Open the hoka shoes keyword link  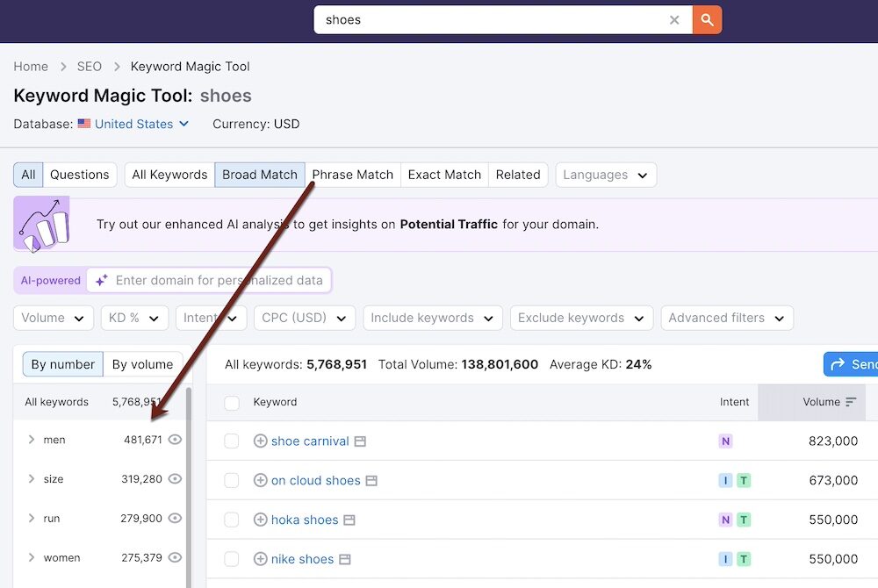(x=305, y=520)
